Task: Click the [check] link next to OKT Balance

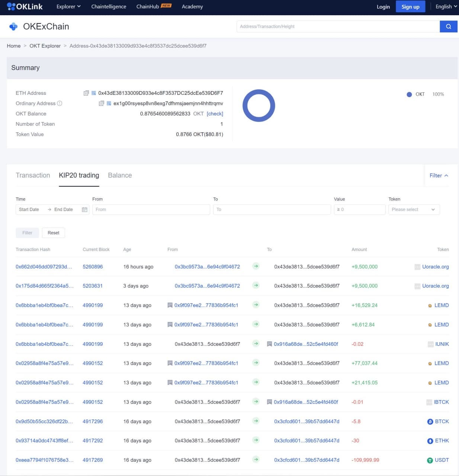Action: pos(215,114)
